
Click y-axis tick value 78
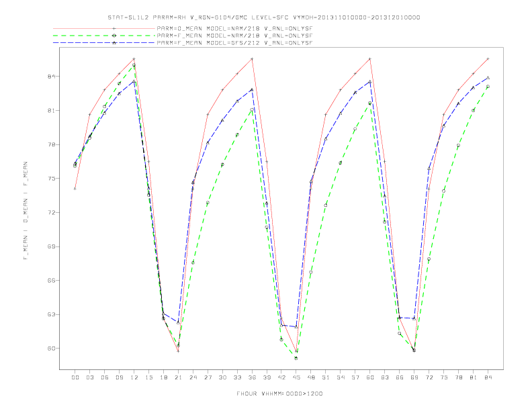click(51, 144)
